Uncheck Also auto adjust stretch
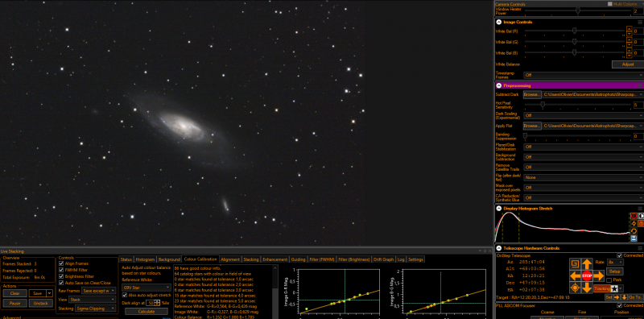The height and width of the screenshot is (319, 644). [x=125, y=295]
